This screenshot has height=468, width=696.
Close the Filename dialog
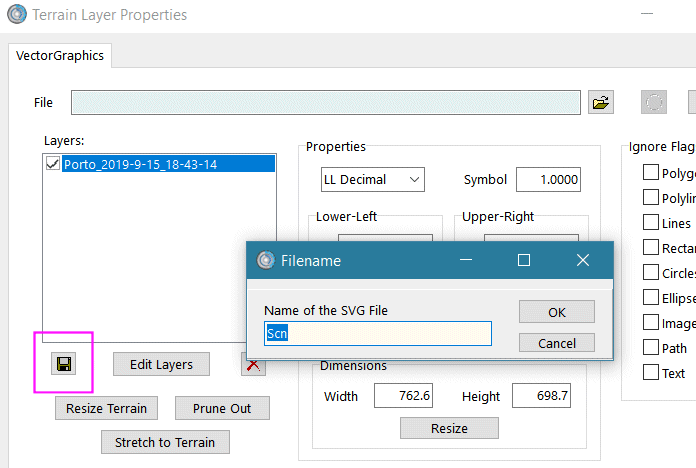[x=583, y=260]
